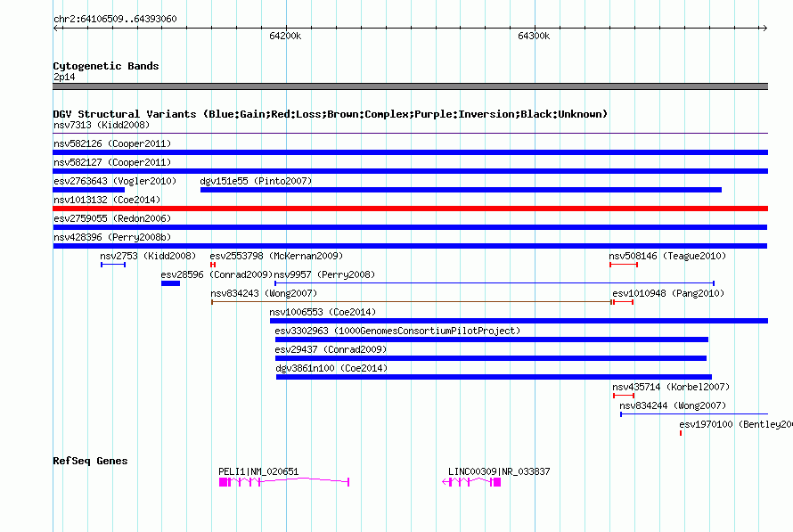The width and height of the screenshot is (793, 532).
Task: Open esv1010948 (Pang2010) variant label
Action: (x=668, y=293)
